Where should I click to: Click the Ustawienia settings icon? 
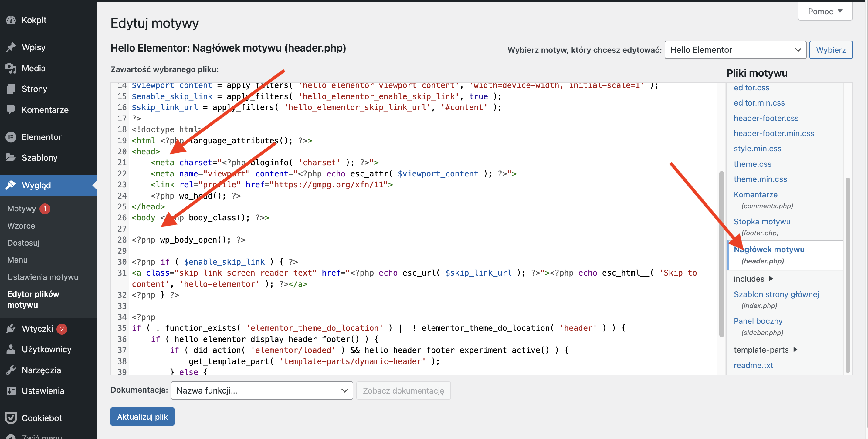tap(11, 390)
